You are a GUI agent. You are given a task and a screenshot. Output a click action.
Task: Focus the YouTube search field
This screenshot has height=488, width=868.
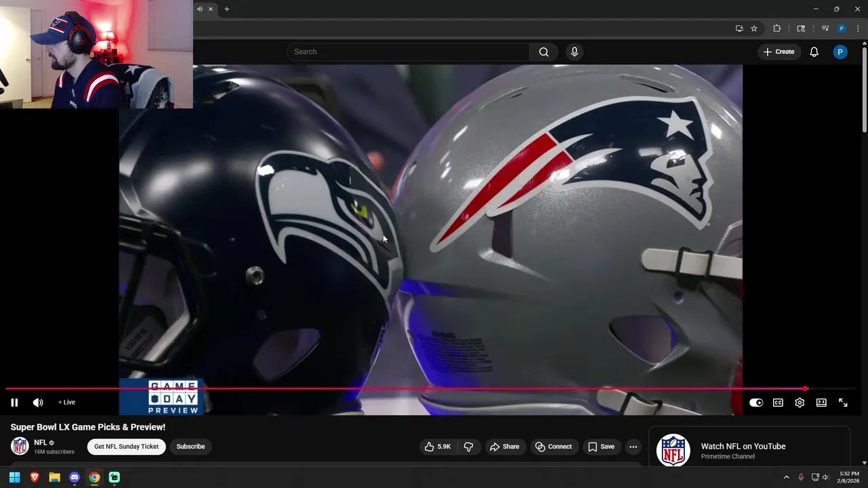409,52
